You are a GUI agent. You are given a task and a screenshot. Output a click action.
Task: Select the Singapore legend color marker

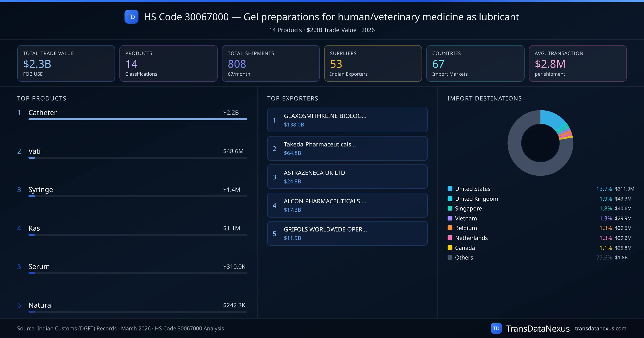click(x=450, y=208)
